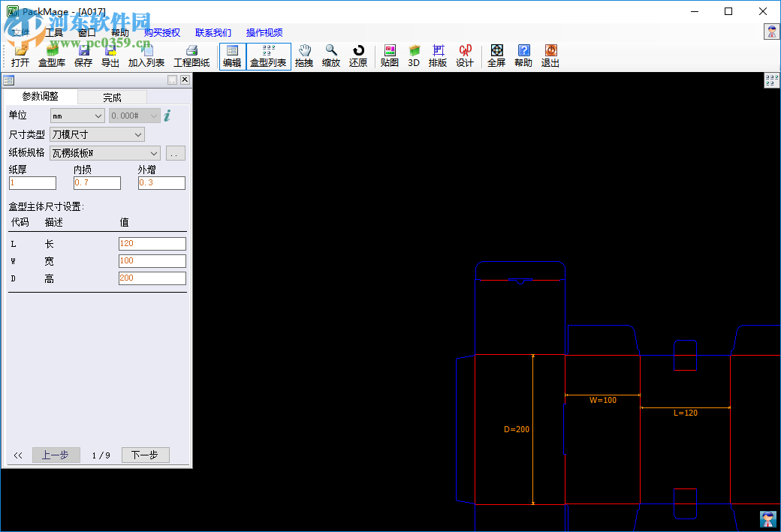Activate the 缩放 zoom tool
Screen dimensions: 781x532
point(330,56)
